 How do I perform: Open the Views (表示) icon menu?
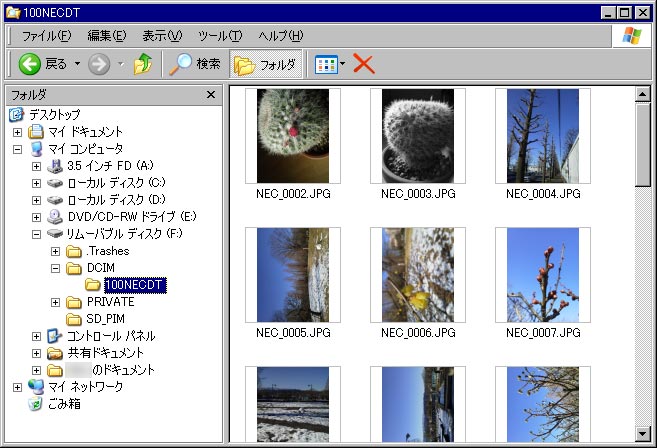tap(326, 64)
